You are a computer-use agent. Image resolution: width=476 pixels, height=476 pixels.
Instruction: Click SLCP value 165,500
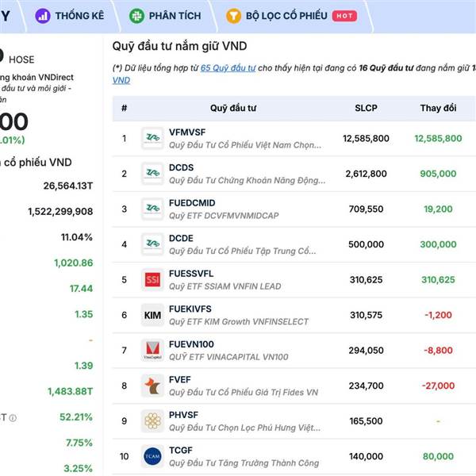tap(366, 421)
